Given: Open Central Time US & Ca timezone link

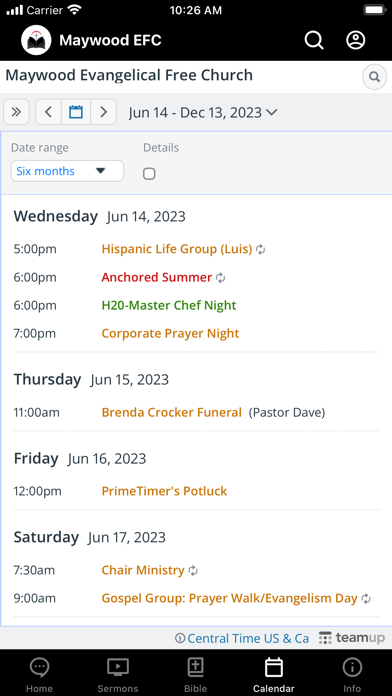Looking at the screenshot, I should [x=242, y=638].
